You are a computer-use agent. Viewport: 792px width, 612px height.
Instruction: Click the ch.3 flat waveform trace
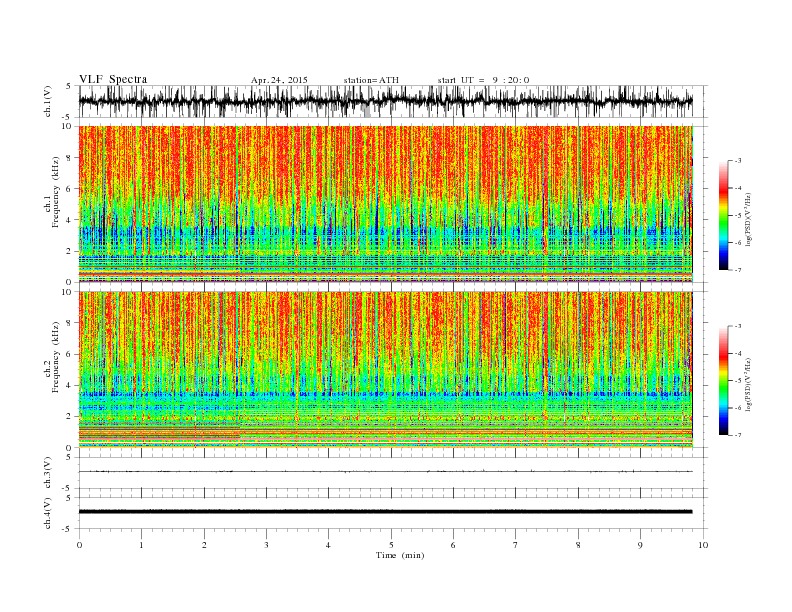385,472
